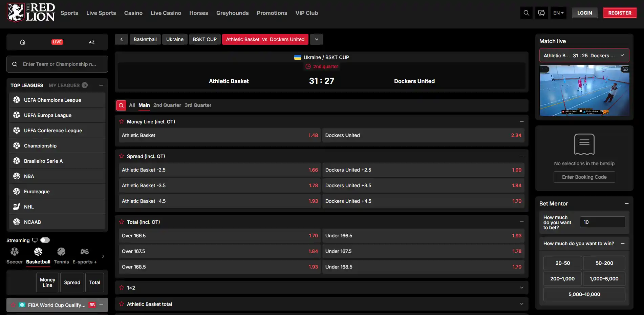The width and height of the screenshot is (644, 315).
Task: Click the market search icon beside All
Action: point(121,105)
